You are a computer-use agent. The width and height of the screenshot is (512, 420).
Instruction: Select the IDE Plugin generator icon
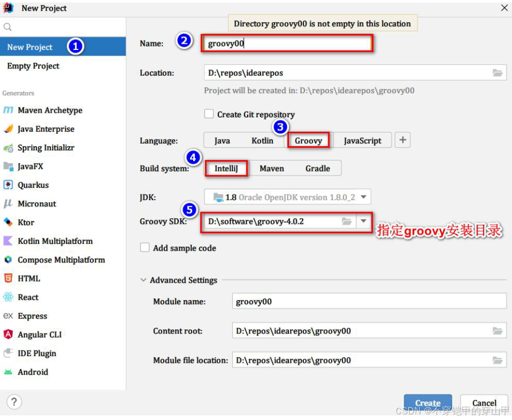coord(8,353)
